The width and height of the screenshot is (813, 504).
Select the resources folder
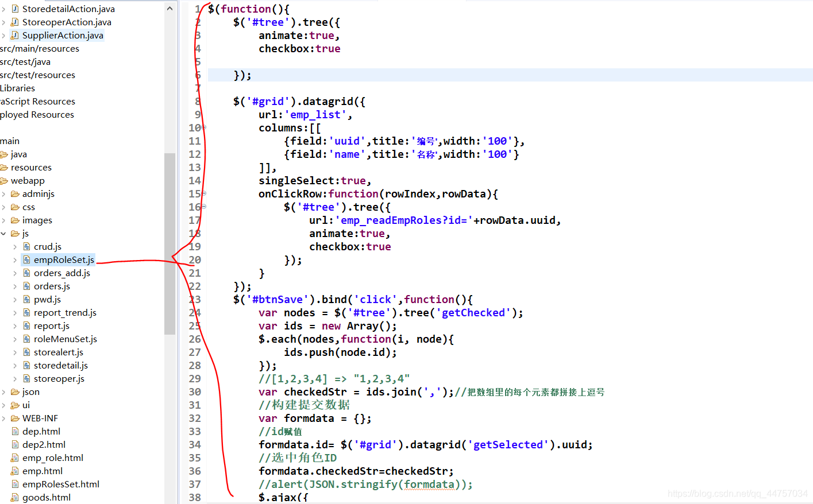(x=31, y=167)
